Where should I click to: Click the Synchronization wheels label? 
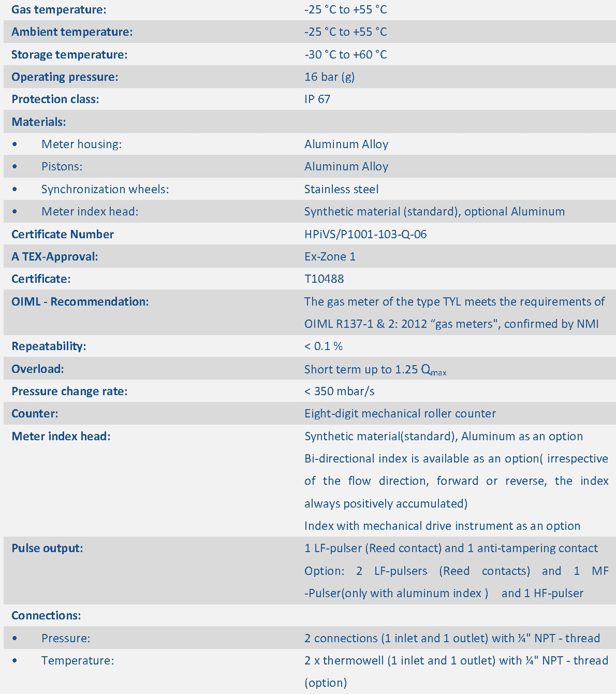[x=105, y=189]
